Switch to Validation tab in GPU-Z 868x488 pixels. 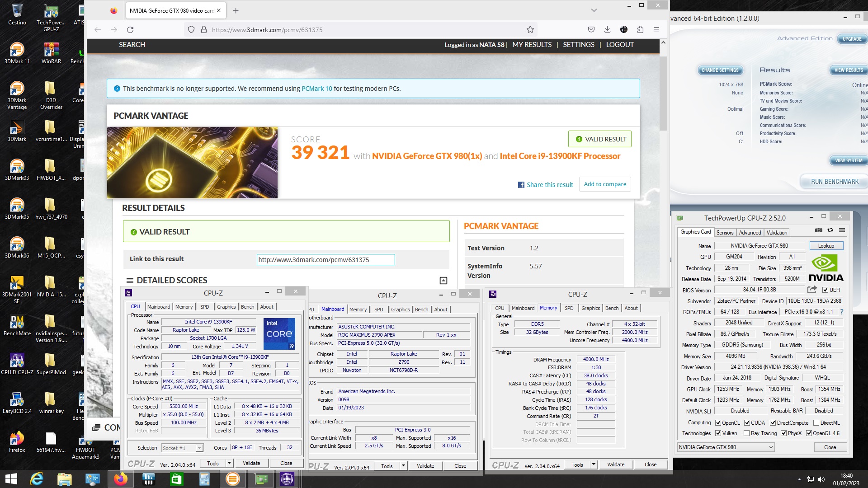[x=777, y=233]
